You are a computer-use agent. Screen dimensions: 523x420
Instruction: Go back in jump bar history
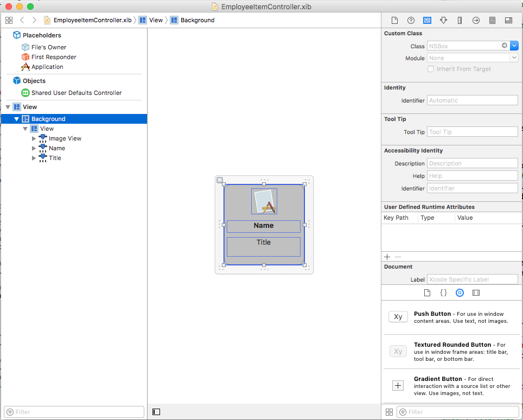(22, 20)
